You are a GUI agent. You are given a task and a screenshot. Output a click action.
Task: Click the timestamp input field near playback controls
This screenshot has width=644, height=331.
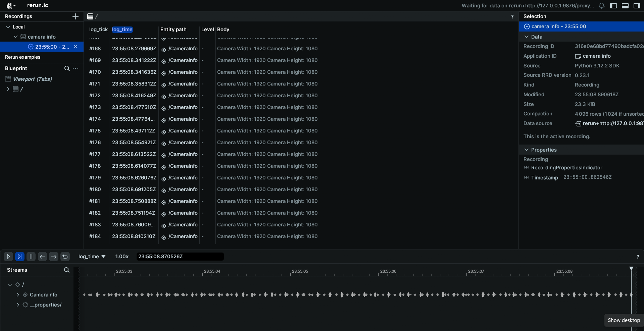(x=180, y=257)
